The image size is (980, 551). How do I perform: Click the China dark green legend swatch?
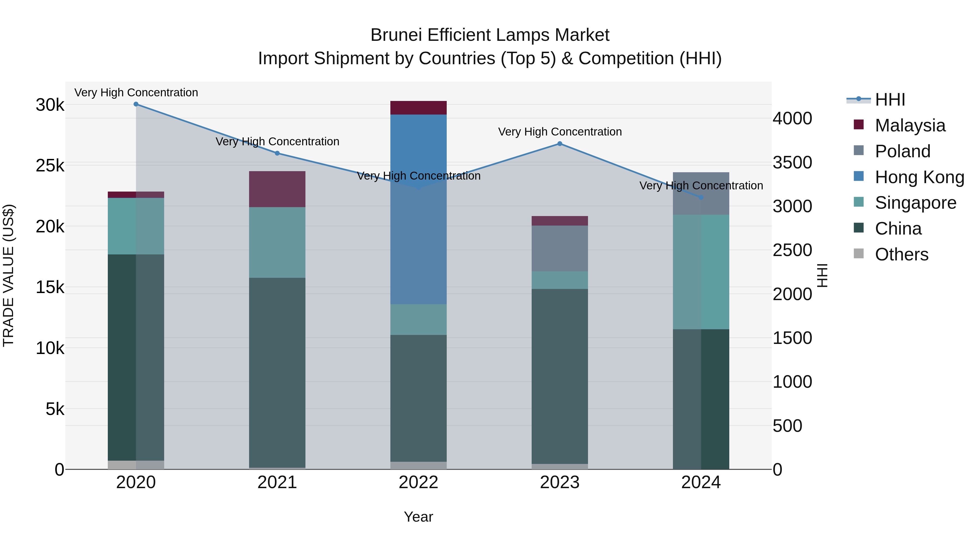859,228
